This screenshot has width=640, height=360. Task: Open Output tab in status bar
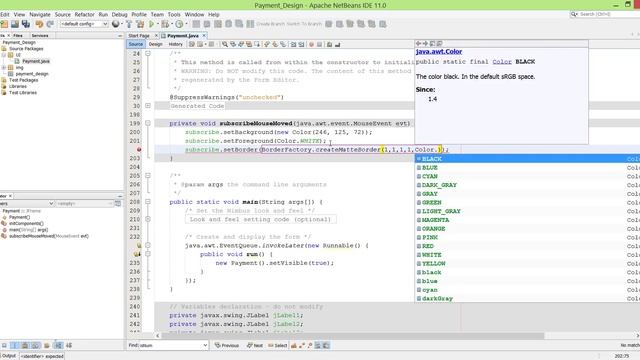(8, 356)
